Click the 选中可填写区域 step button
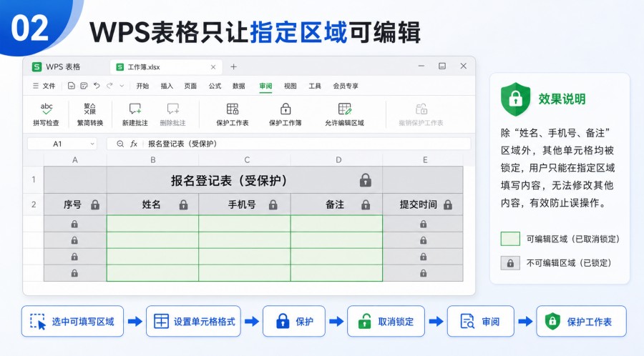 point(72,321)
